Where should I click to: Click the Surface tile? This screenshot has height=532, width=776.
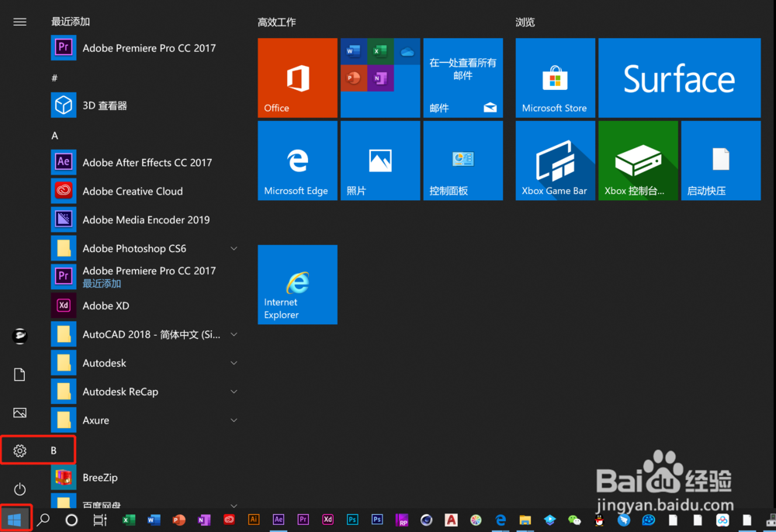click(679, 78)
